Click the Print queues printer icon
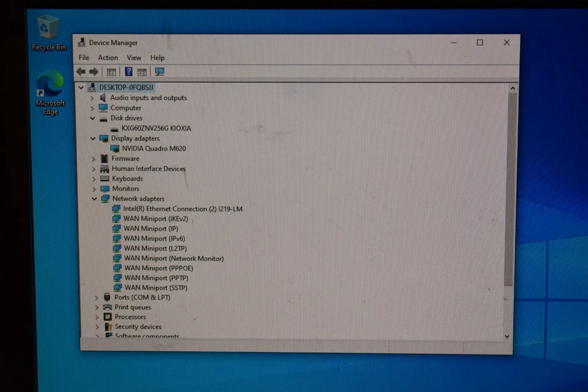Viewport: 588px width, 392px height. 107,307
